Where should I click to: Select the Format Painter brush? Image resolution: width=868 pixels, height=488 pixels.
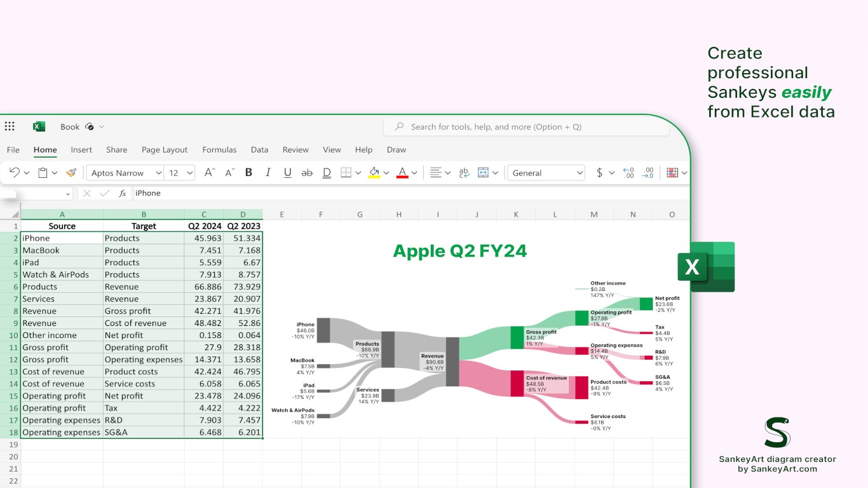tap(71, 173)
